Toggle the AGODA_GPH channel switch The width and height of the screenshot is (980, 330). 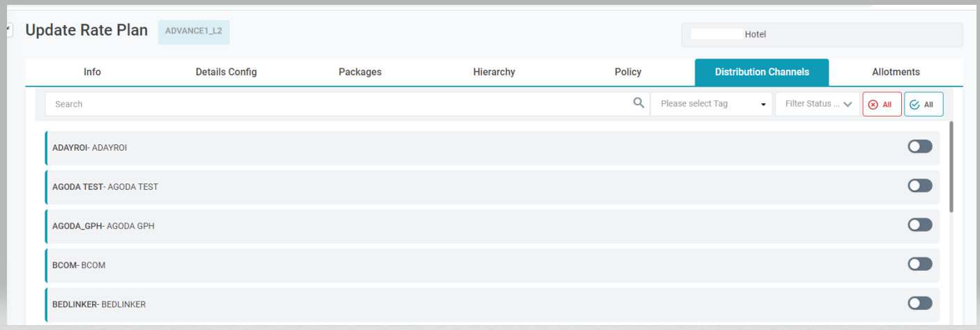(x=919, y=225)
